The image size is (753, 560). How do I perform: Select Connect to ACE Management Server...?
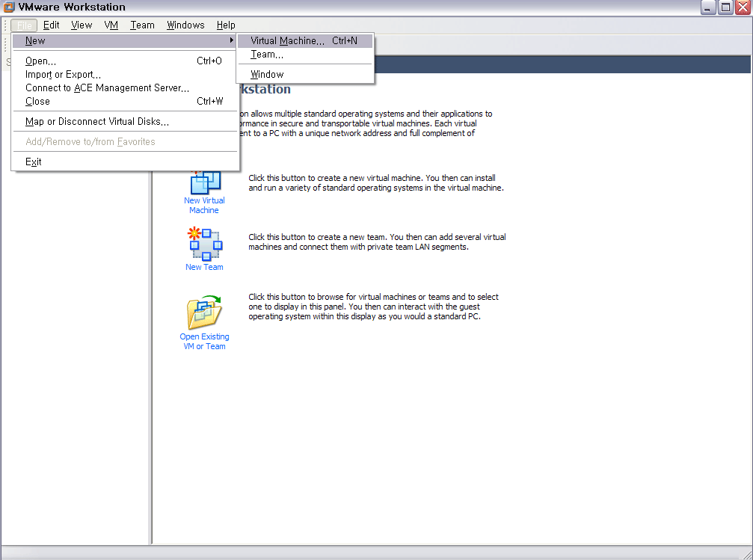point(125,88)
